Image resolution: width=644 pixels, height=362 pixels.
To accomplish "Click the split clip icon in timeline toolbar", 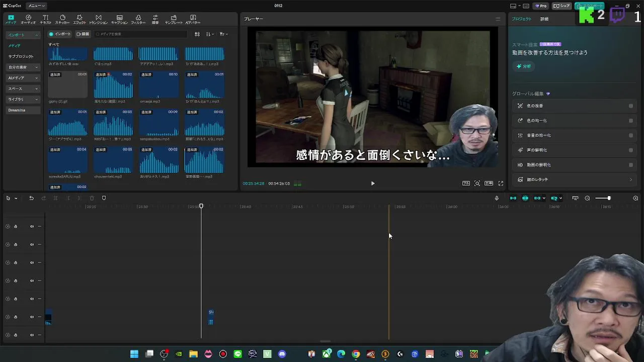I will click(x=55, y=198).
